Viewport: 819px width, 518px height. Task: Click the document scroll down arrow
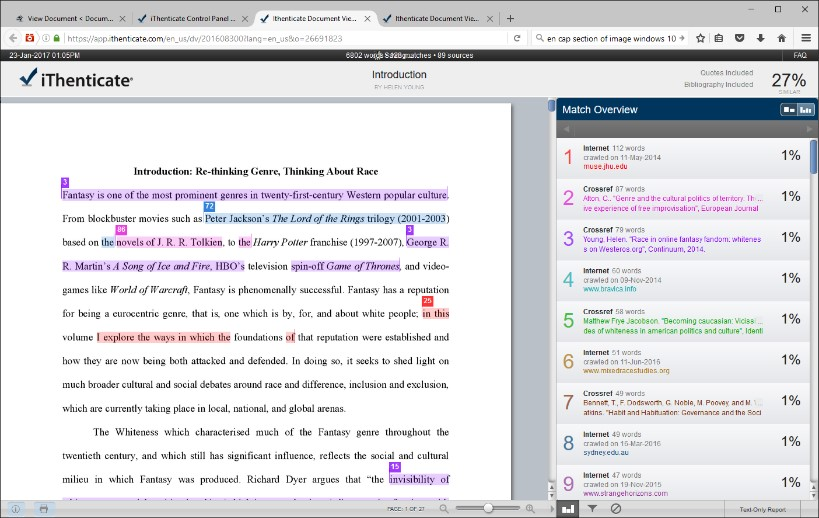coord(551,495)
